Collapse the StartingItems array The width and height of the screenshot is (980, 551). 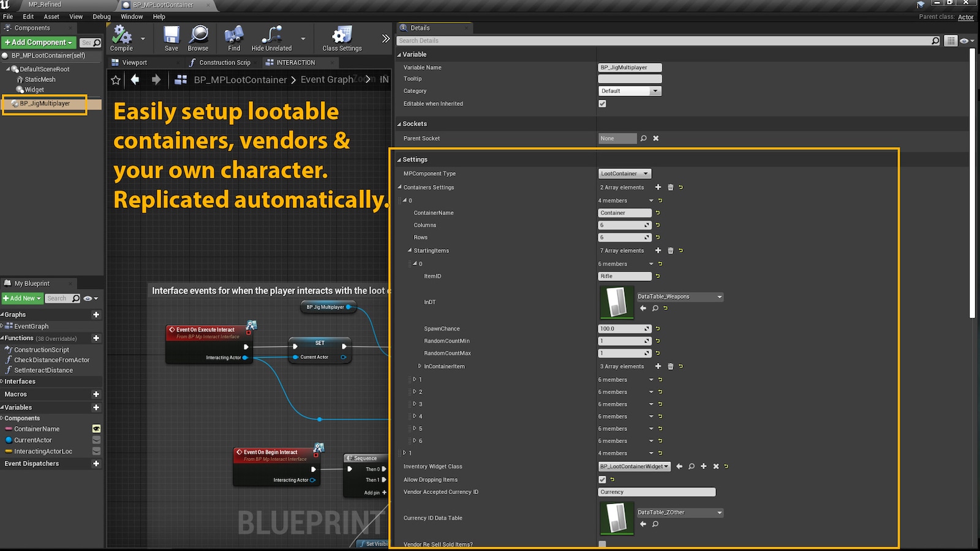410,250
